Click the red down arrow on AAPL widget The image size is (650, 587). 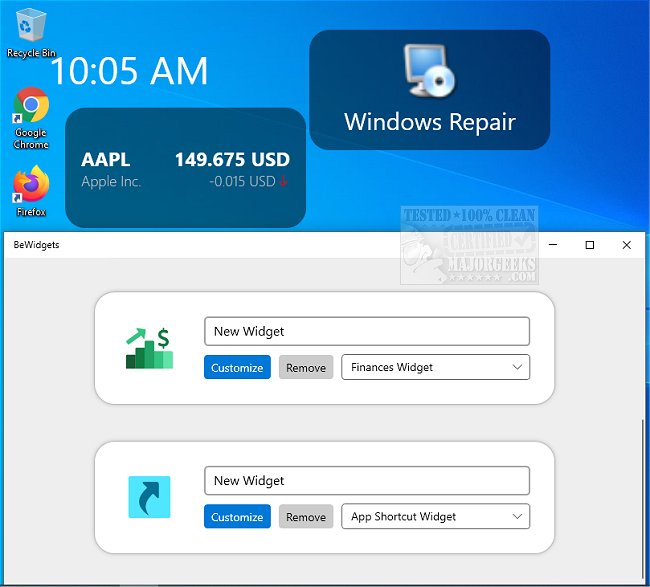pos(284,182)
